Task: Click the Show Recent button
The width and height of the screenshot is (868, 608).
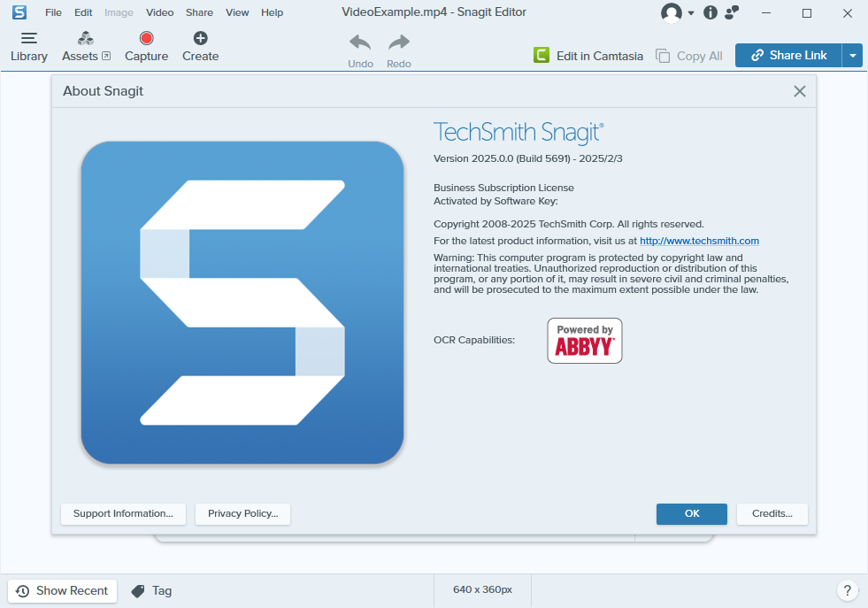Action: (63, 591)
